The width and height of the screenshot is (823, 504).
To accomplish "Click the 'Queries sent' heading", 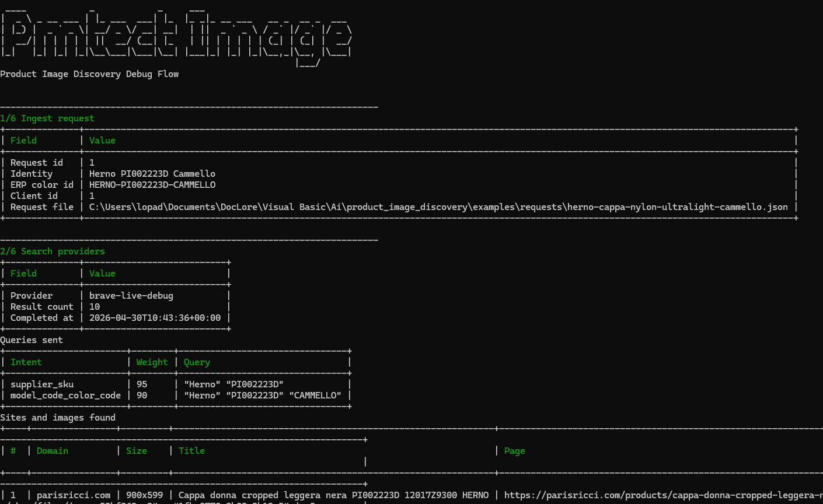I will tap(32, 340).
